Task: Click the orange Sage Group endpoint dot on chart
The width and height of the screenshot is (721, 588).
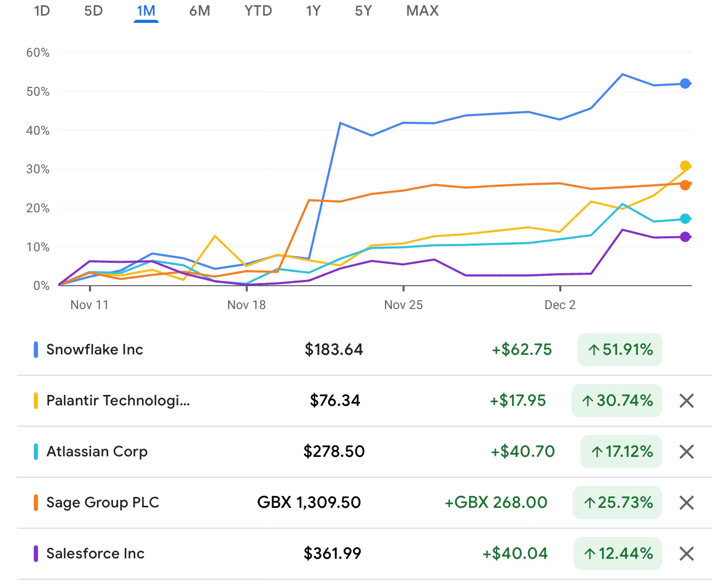Action: point(685,185)
